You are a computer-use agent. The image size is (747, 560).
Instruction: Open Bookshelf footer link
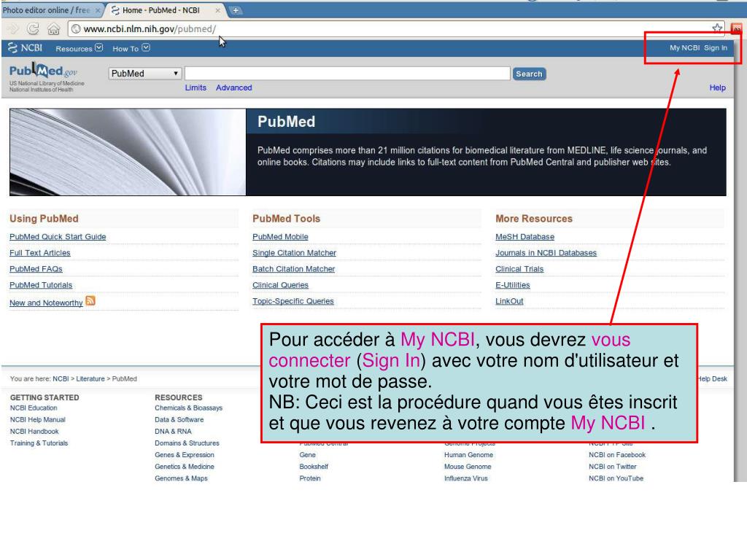click(x=314, y=467)
